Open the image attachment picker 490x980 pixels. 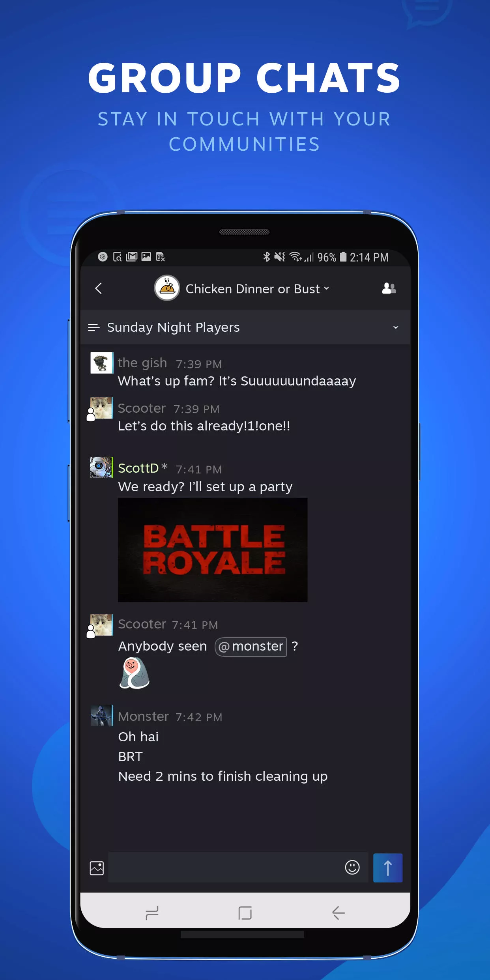97,868
